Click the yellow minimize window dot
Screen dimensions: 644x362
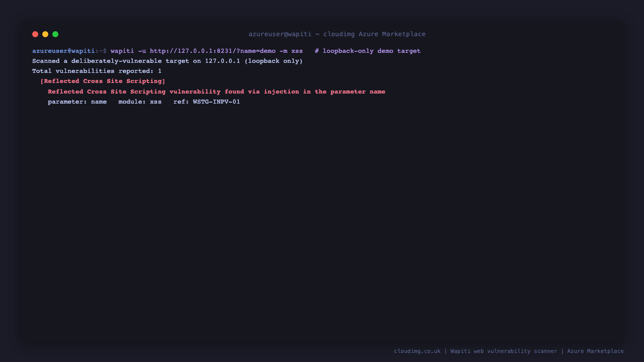coord(45,34)
